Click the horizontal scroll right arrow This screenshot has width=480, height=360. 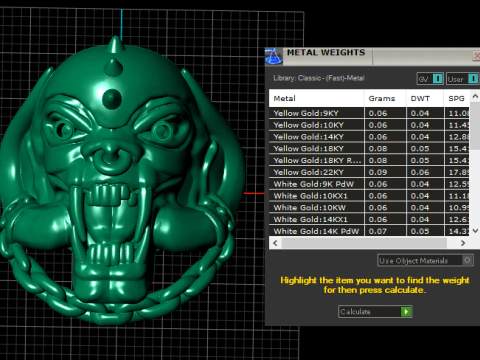[463, 243]
